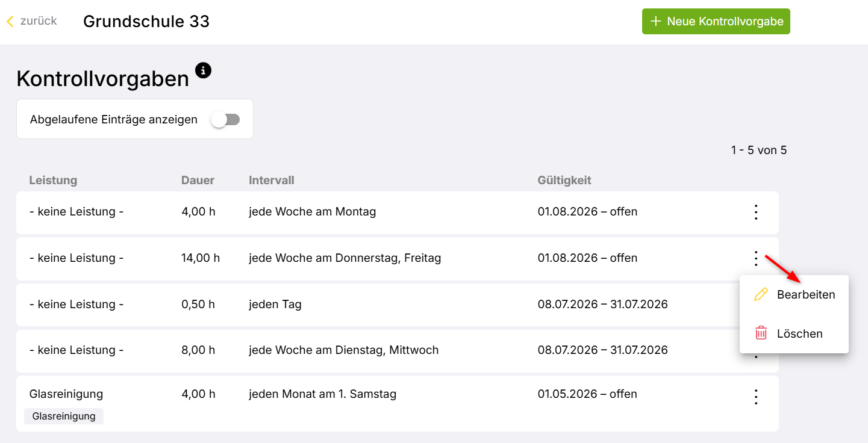This screenshot has width=868, height=443.
Task: Click the 0,50 h duration value
Action: (x=198, y=305)
